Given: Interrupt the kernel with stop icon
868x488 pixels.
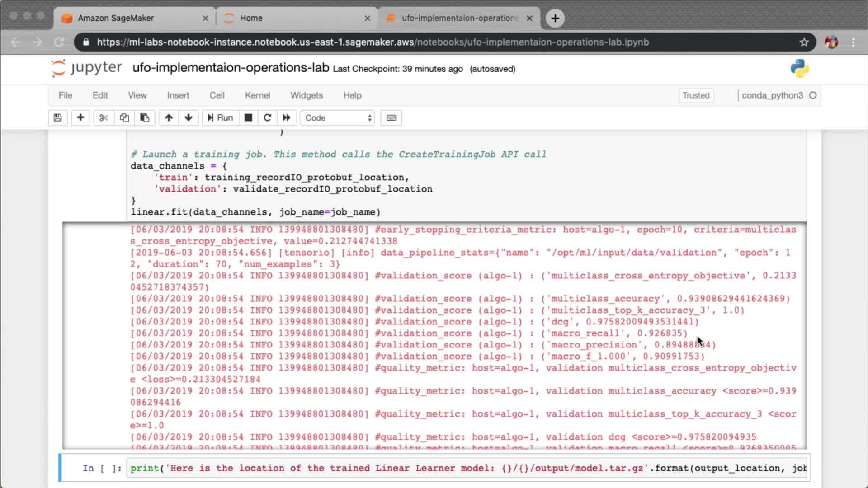Looking at the screenshot, I should [248, 118].
